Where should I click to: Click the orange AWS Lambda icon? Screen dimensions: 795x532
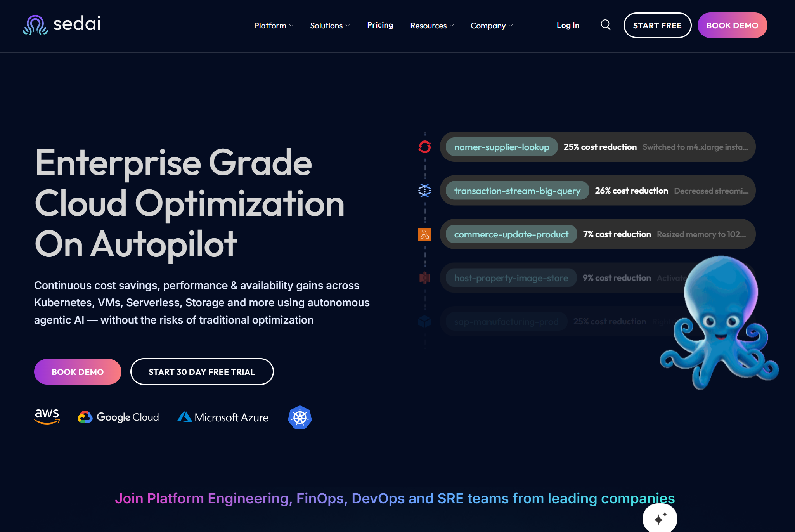pos(424,234)
